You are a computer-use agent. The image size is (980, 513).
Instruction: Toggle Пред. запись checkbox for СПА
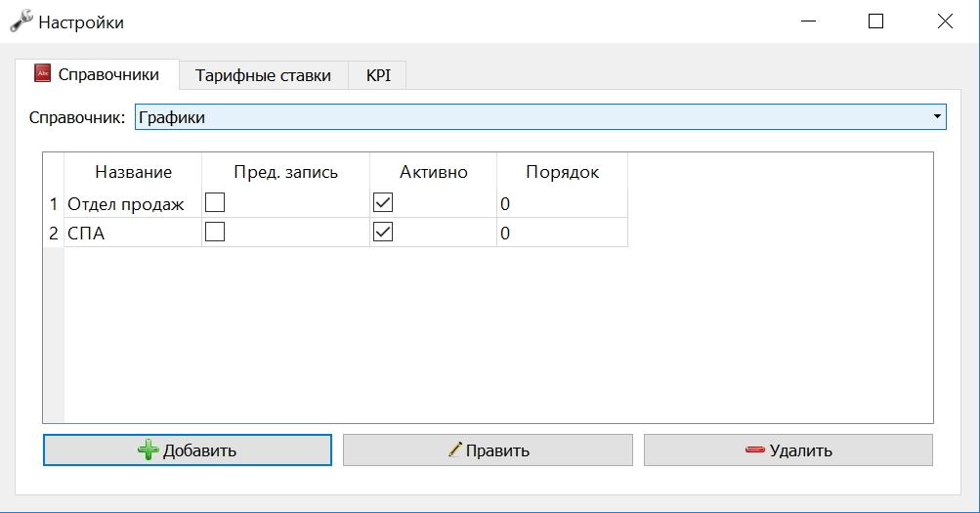(215, 233)
